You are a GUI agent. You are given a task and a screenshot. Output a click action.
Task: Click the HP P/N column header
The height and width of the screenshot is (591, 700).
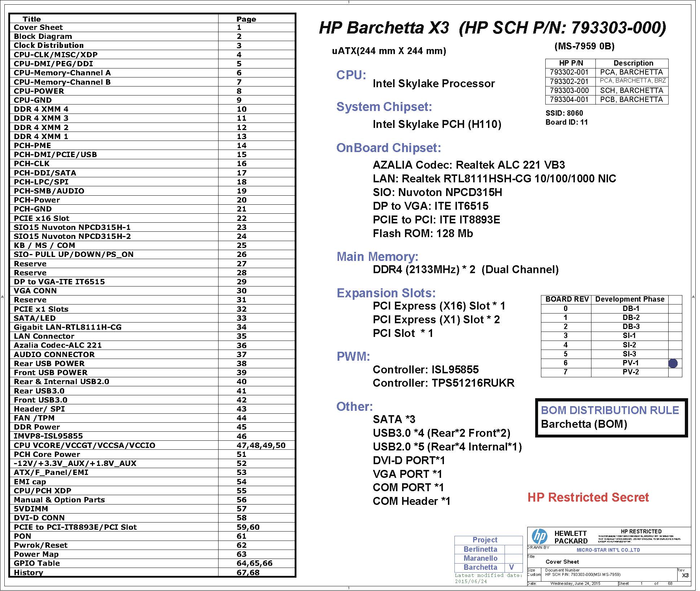click(571, 63)
